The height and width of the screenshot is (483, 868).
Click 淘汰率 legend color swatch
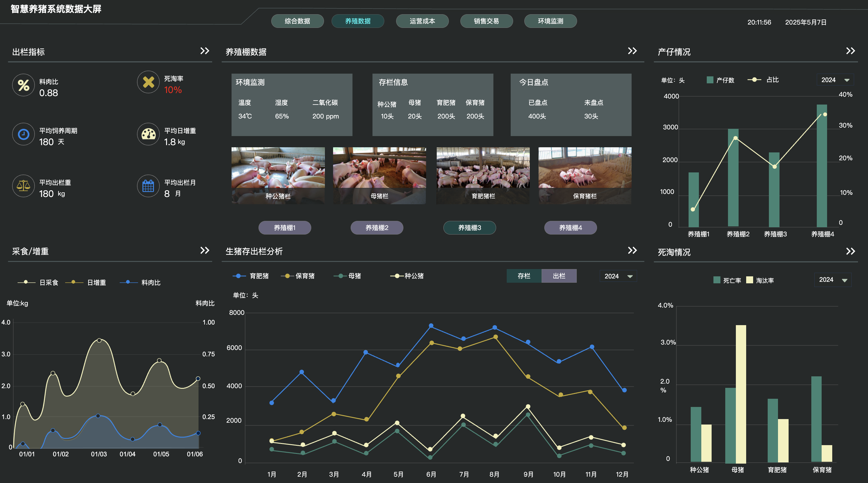point(749,280)
